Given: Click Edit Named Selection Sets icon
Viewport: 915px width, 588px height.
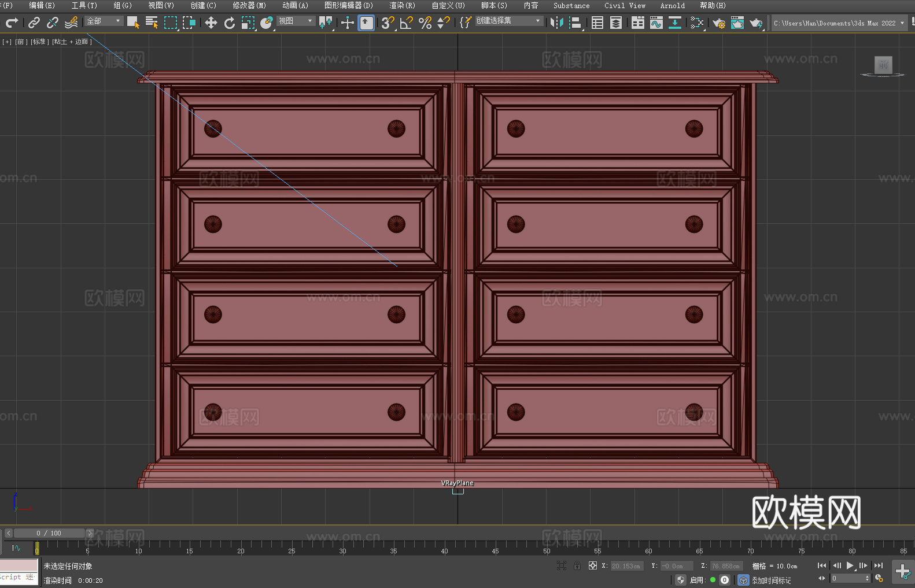Looking at the screenshot, I should pos(466,23).
